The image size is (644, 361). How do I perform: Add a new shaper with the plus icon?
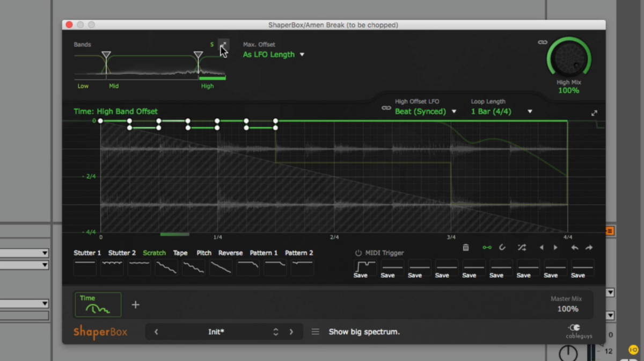tap(136, 305)
